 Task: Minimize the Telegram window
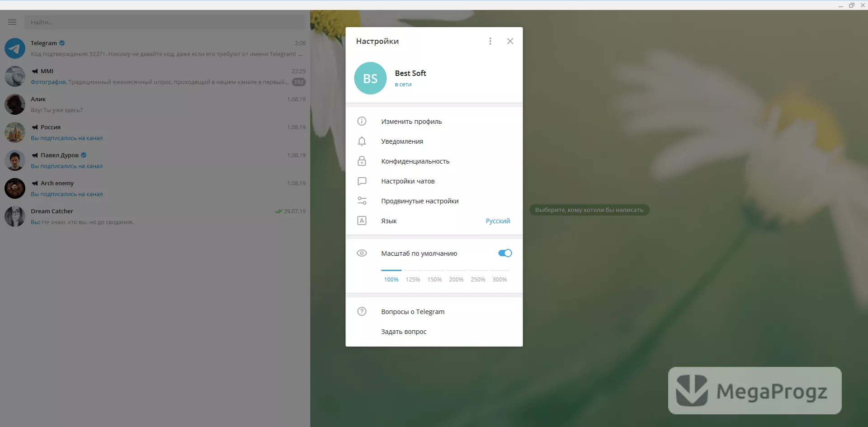841,5
